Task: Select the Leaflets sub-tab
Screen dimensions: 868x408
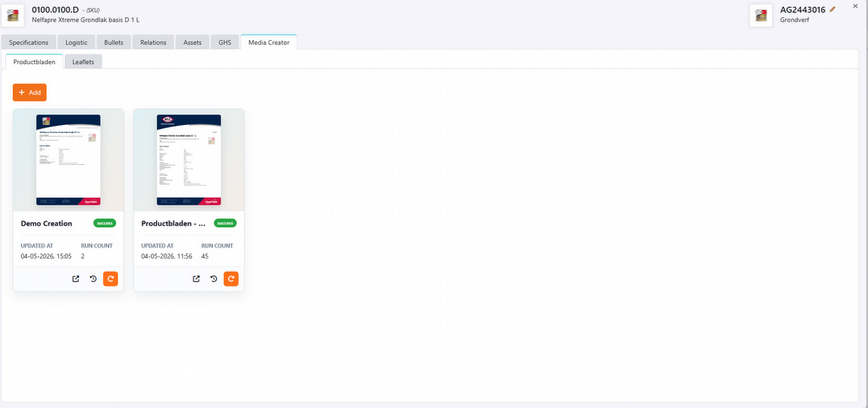Action: point(83,62)
